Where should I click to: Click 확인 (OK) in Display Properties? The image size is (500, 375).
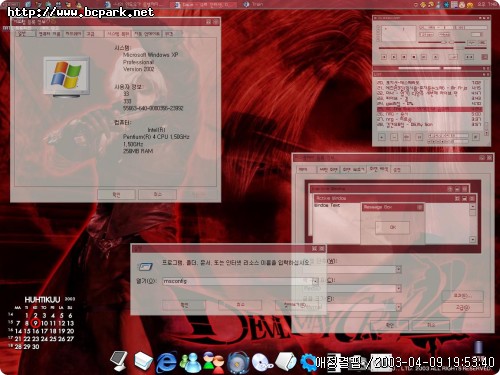(389, 325)
